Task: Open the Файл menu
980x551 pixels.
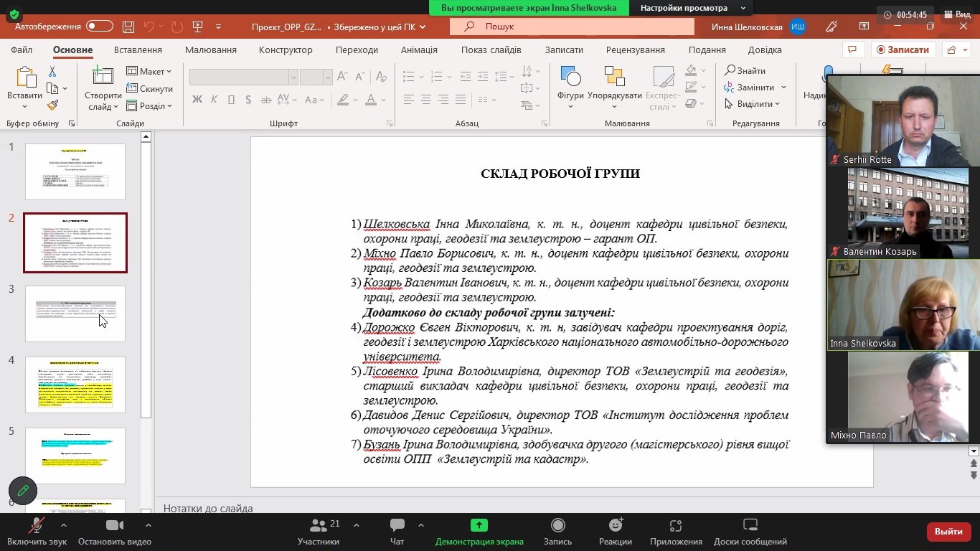Action: [22, 50]
